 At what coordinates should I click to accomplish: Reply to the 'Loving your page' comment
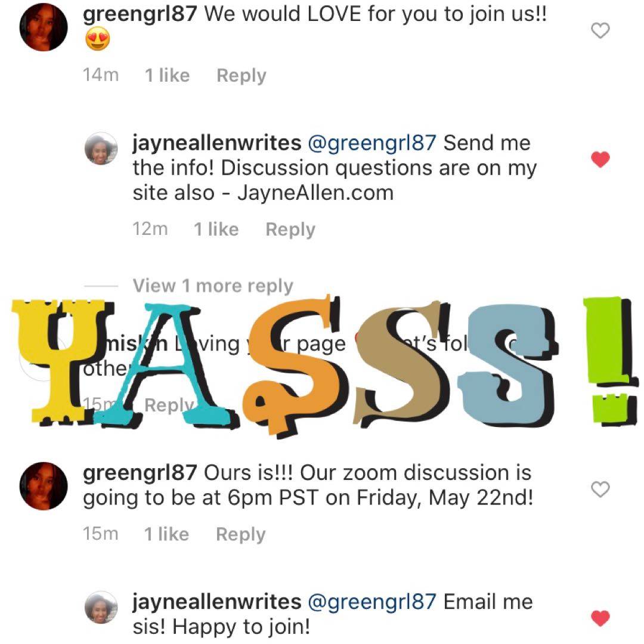coord(169,405)
